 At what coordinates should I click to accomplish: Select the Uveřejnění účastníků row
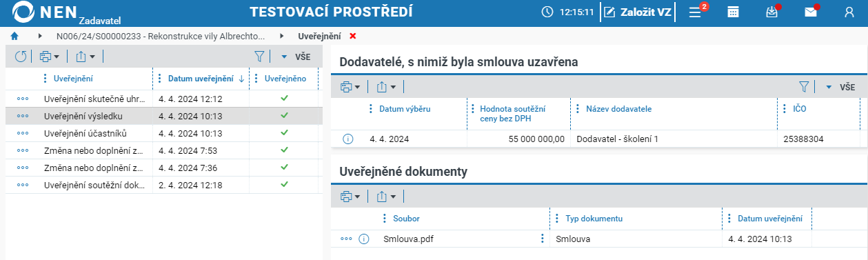(164, 133)
